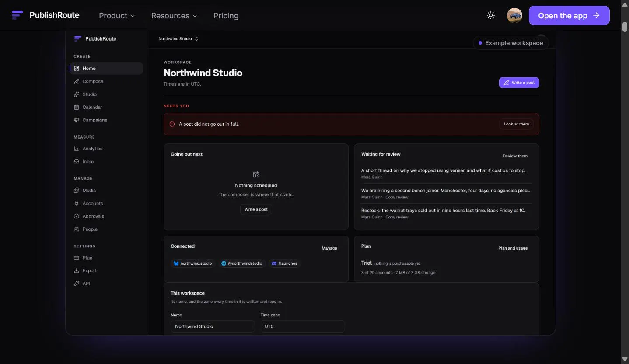Viewport: 629px width, 364px height.
Task: Click the PublishRoute logo above the sidebar
Action: point(95,38)
